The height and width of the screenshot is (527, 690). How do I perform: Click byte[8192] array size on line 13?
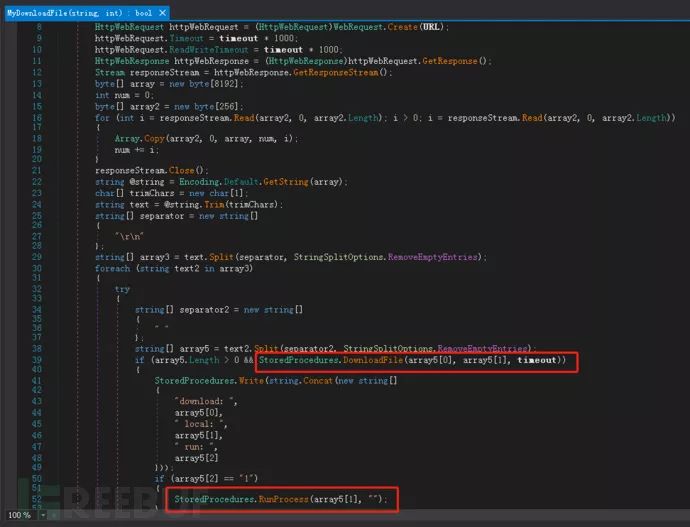213,84
